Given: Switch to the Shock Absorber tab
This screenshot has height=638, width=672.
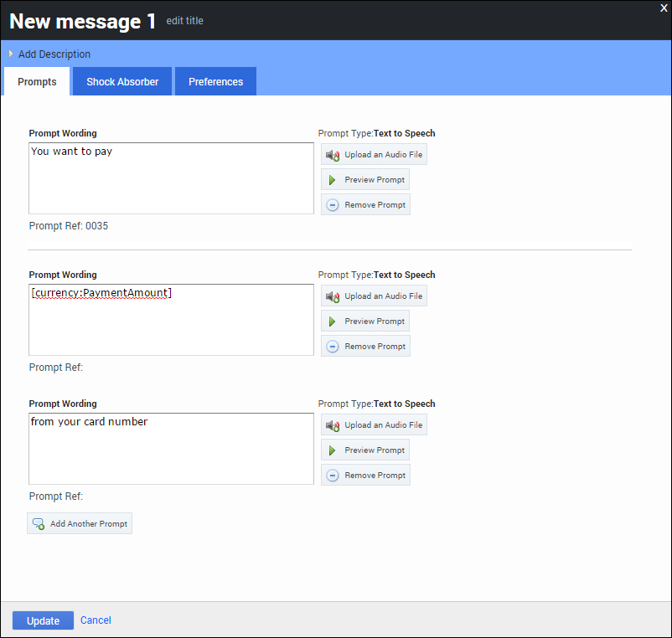Looking at the screenshot, I should [x=122, y=81].
